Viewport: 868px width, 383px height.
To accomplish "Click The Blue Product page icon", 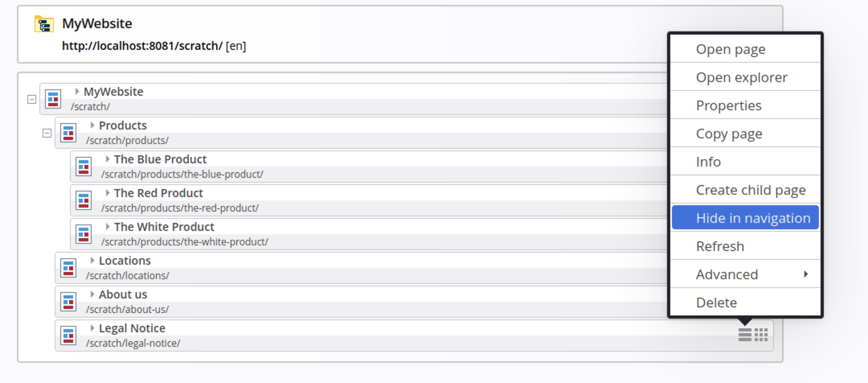I will 84,167.
